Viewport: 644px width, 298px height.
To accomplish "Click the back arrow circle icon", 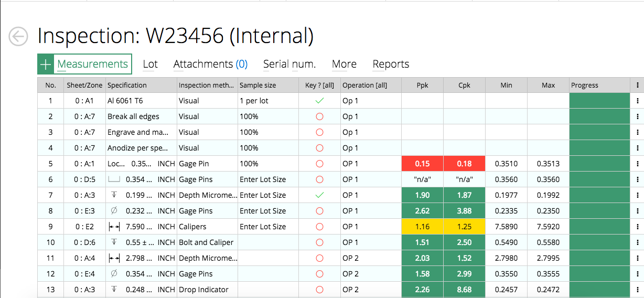I will (18, 36).
